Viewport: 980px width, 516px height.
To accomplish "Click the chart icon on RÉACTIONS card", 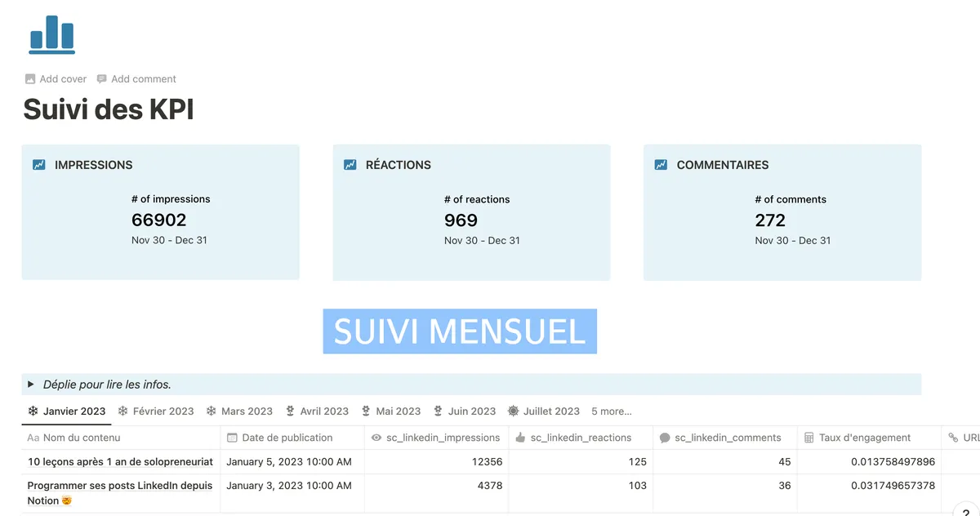I will click(x=349, y=164).
